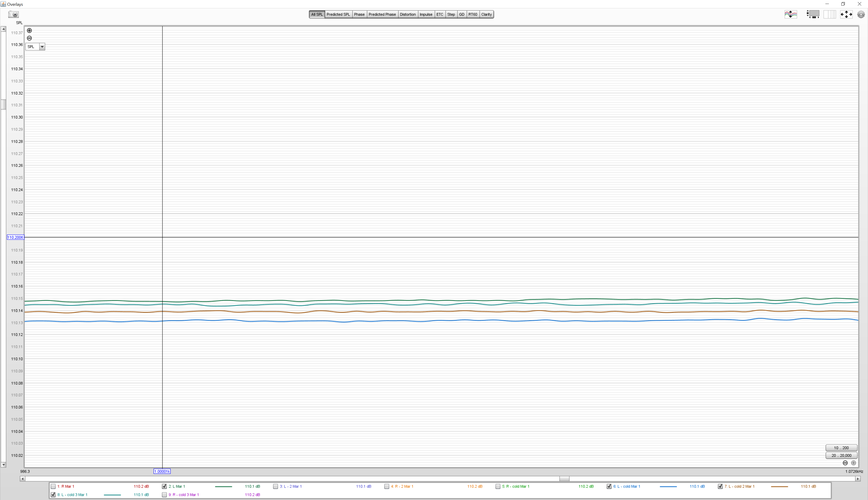Zoom out horizontally near bottom right

pyautogui.click(x=845, y=463)
